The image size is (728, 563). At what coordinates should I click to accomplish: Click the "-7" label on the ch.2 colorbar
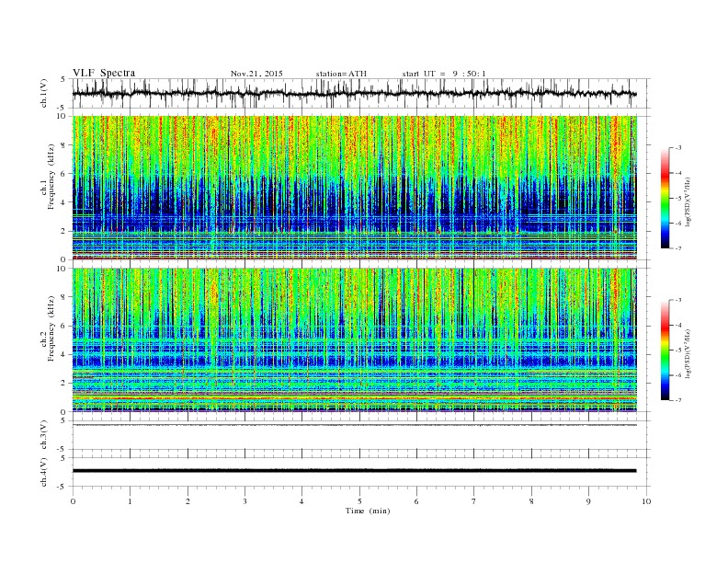(x=677, y=400)
